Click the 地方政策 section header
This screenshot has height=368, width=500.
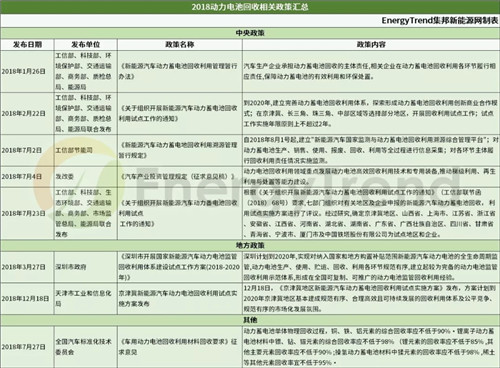click(250, 246)
